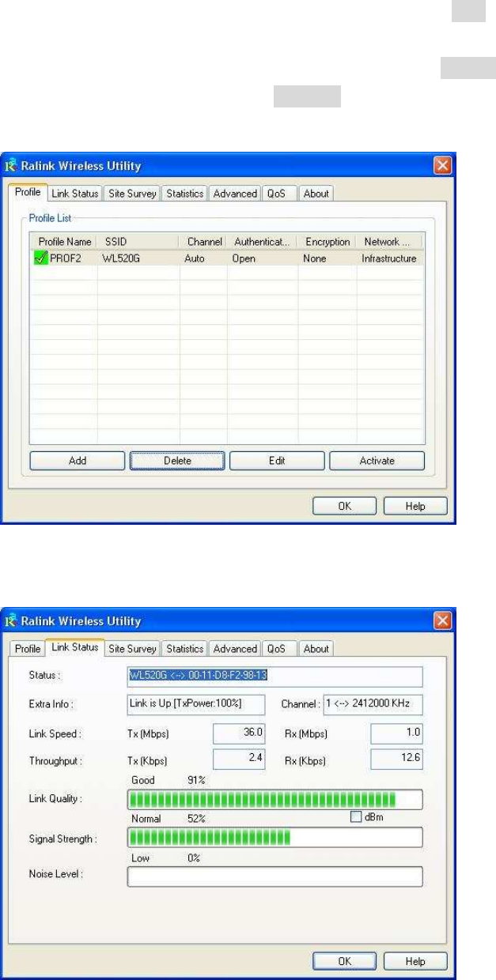496x980 pixels.
Task: Sort by the Encryption column header
Action: (328, 241)
